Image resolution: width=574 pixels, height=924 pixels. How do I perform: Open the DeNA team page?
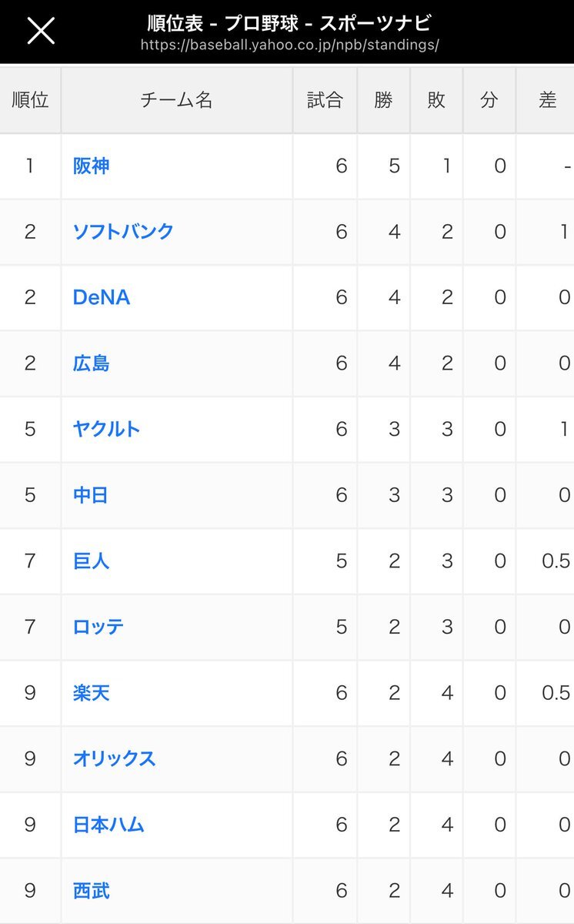point(101,298)
